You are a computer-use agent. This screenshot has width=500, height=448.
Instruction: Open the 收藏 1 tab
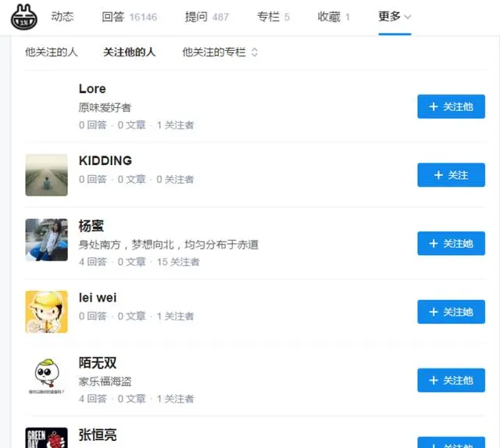point(334,16)
